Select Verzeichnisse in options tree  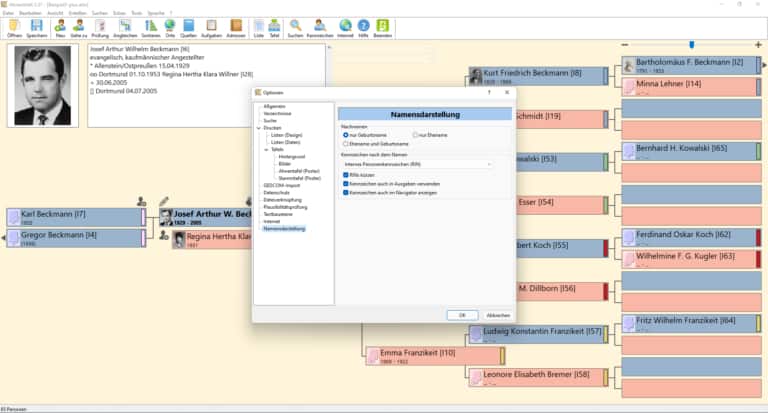277,114
